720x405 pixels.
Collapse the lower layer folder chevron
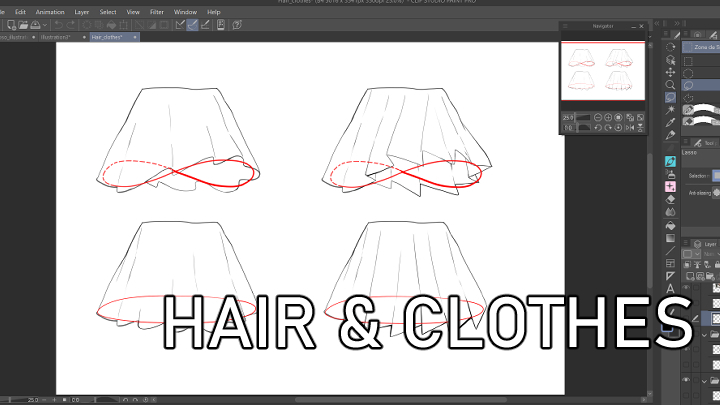pyautogui.click(x=704, y=381)
